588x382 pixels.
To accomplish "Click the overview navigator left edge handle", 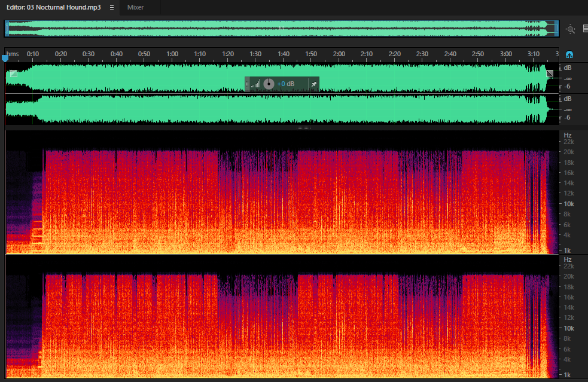I will 7,29.
